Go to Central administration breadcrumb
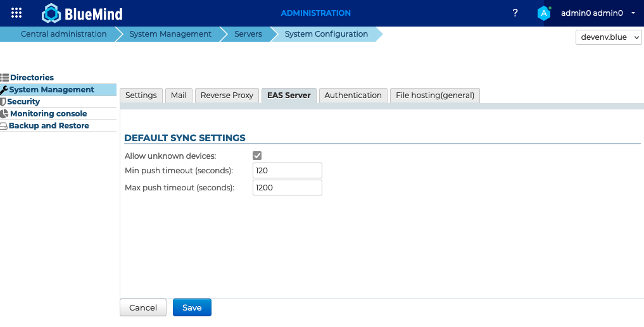Viewport: 644px width, 327px height. point(63,34)
